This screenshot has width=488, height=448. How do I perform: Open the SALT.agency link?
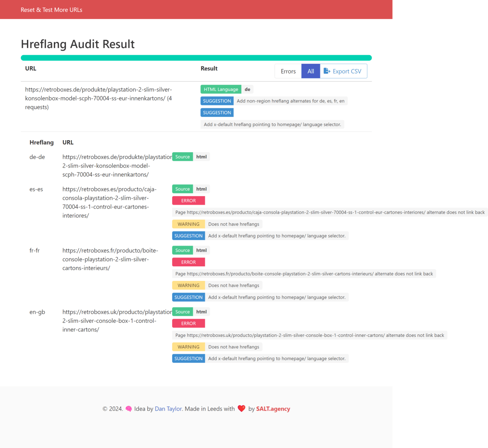click(273, 409)
